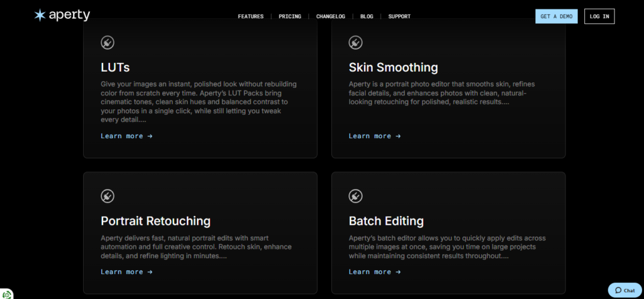The width and height of the screenshot is (644, 299).
Task: Click the Log In button
Action: coord(599,16)
